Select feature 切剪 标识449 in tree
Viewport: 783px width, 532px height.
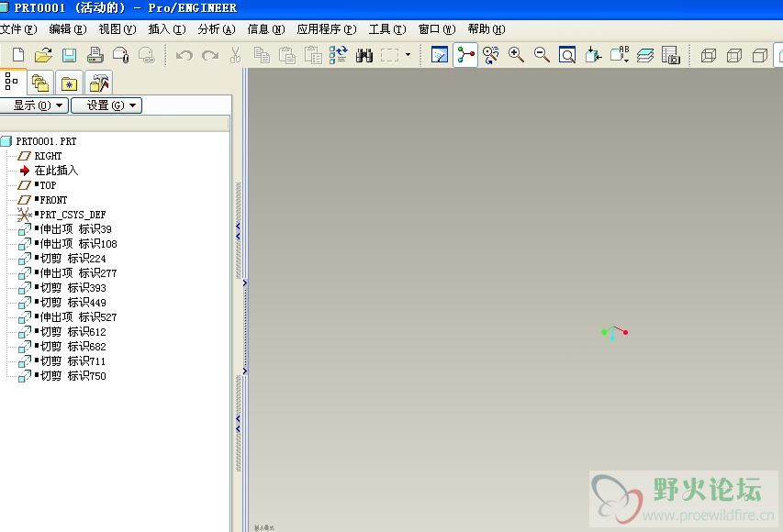coord(73,303)
